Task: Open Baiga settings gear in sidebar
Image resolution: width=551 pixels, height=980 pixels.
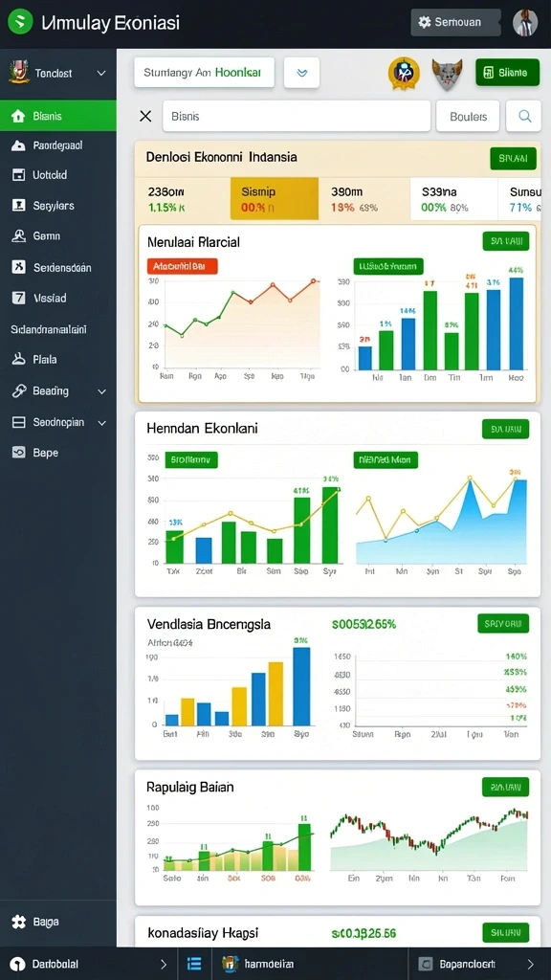Action: click(x=19, y=922)
